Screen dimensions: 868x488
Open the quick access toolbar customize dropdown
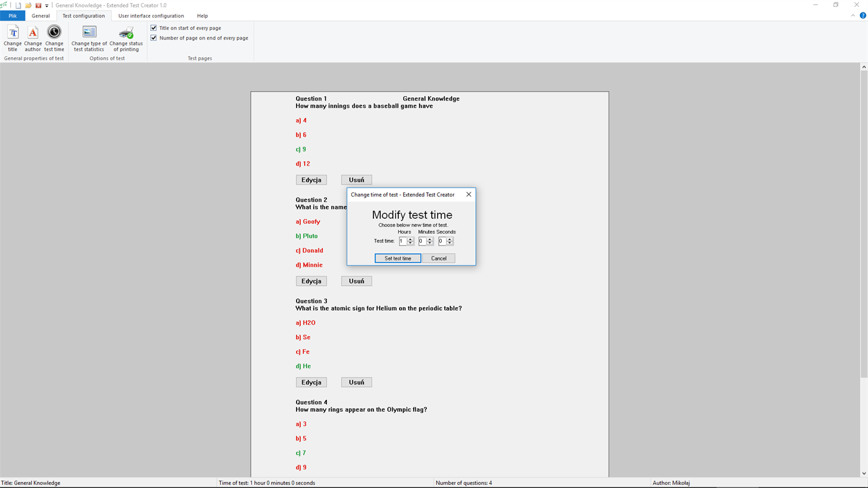click(x=46, y=4)
